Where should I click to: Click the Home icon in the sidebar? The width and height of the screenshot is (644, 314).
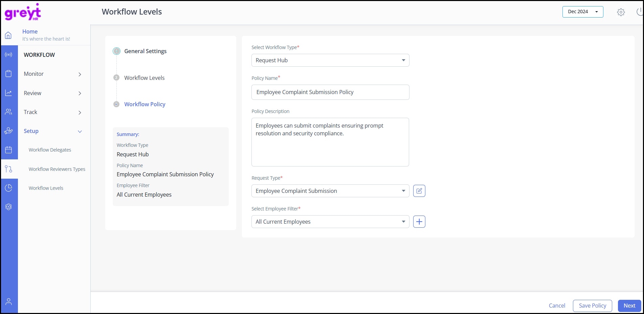(8, 35)
